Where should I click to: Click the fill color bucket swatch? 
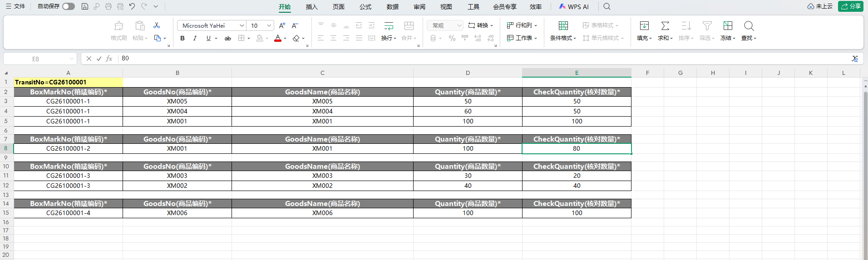[x=260, y=38]
